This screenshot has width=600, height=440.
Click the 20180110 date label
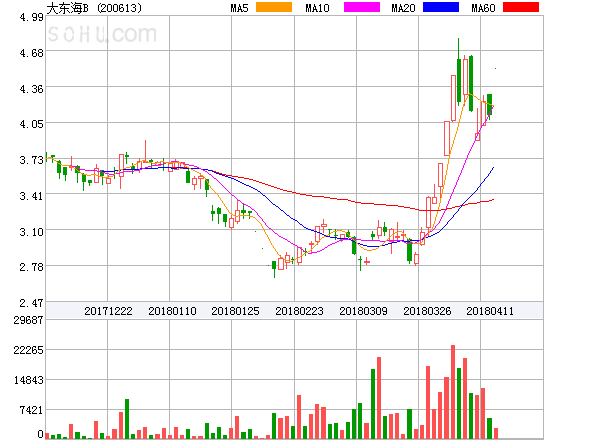(172, 311)
